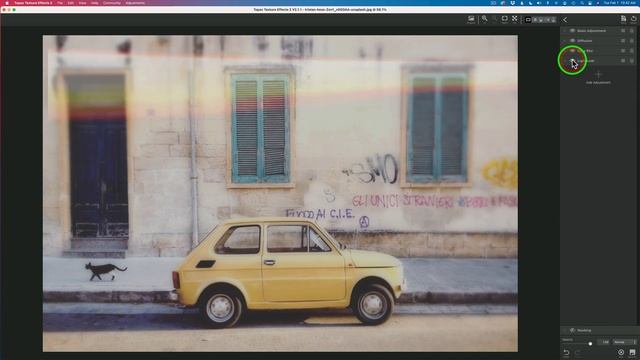Click the remove icon ending Edge Blur row
The width and height of the screenshot is (640, 360).
point(631,51)
